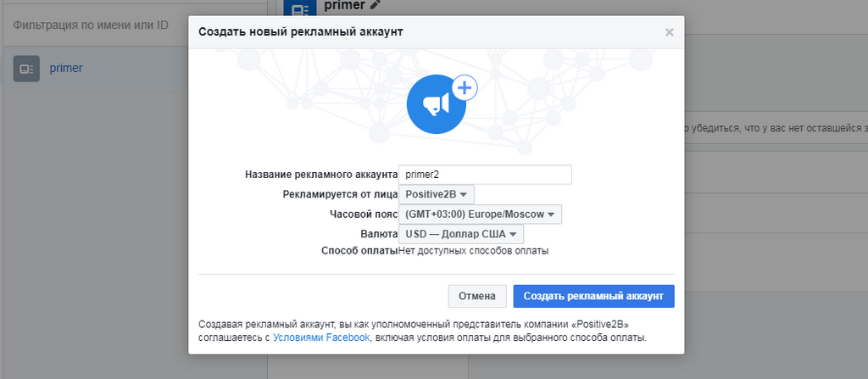Image resolution: width=868 pixels, height=379 pixels.
Task: Click the dialog title 'Создать новый рекламный аккаунт'
Action: click(x=301, y=32)
